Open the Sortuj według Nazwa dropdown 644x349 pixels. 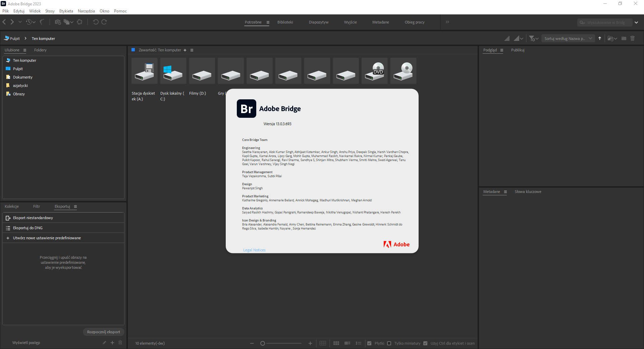click(x=568, y=39)
